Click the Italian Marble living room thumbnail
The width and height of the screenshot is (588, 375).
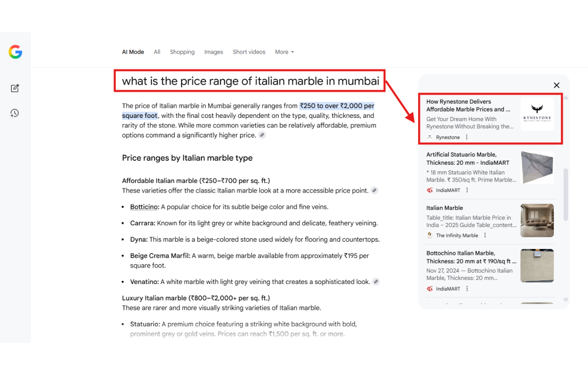pos(537,221)
